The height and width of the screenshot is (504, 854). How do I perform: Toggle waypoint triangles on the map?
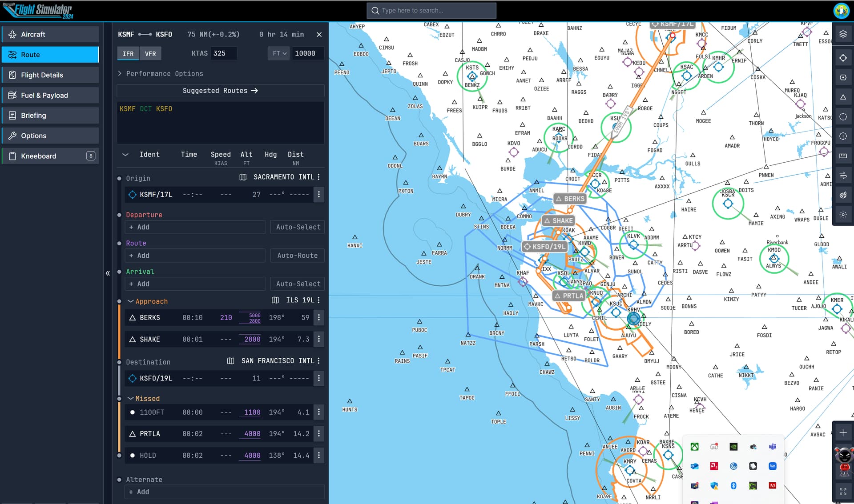843,96
